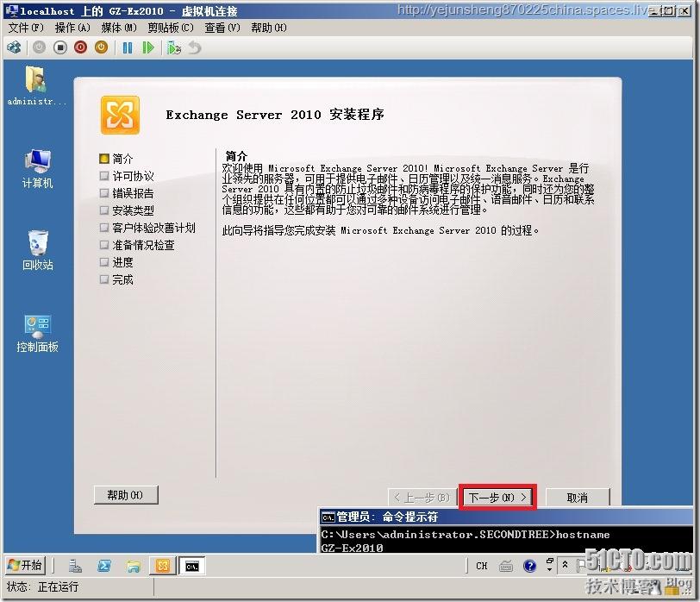
Task: Open Server Manager from the taskbar
Action: 75,566
